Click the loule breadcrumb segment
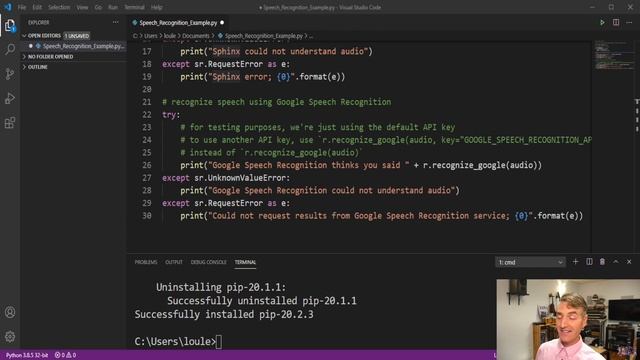This screenshot has height=360, width=640. pos(169,36)
